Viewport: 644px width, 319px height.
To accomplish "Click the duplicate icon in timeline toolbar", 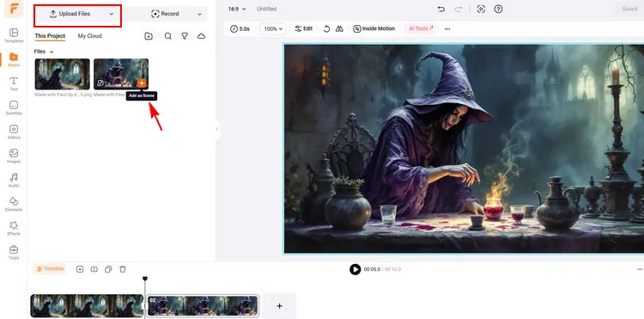I will (x=108, y=269).
